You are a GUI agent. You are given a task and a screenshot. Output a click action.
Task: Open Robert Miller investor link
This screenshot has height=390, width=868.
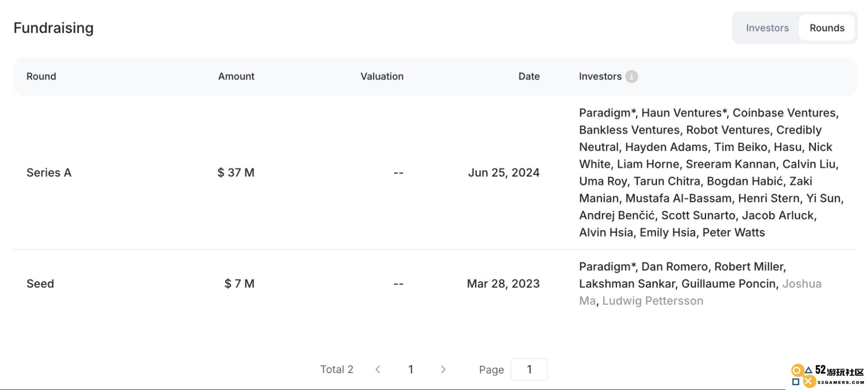coord(749,267)
